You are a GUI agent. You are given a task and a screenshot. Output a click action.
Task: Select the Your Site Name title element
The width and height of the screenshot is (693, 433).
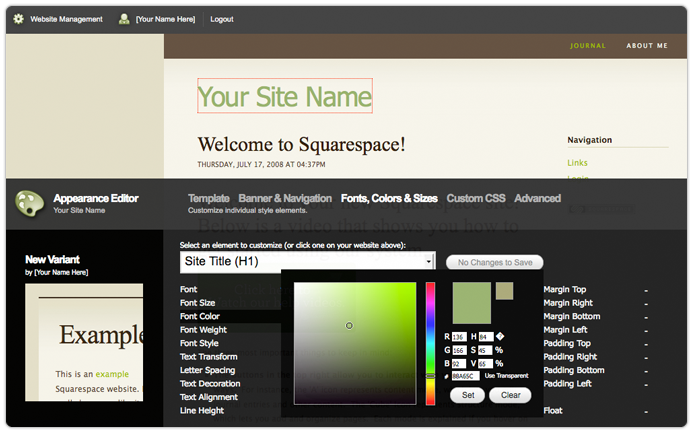[285, 96]
